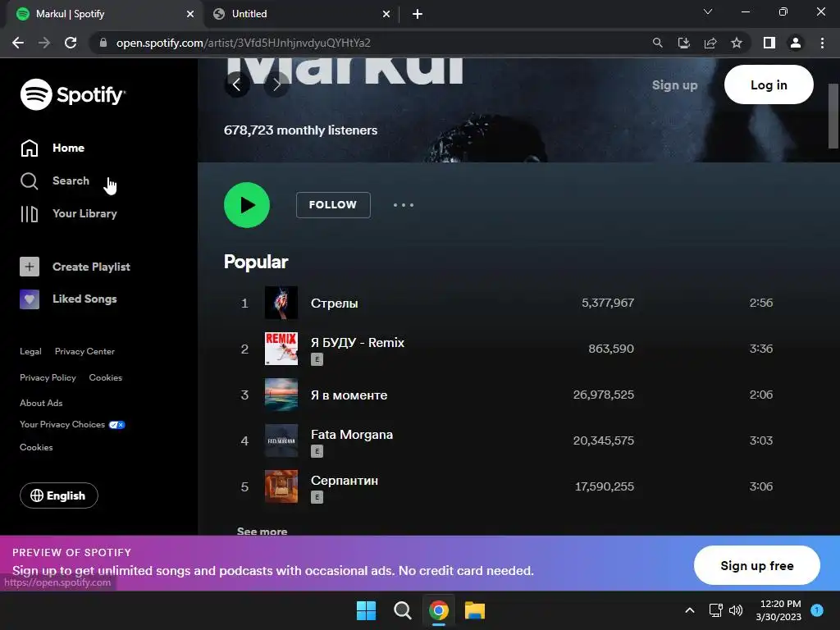Open the Windows Start menu
This screenshot has height=630, width=840.
pos(367,610)
